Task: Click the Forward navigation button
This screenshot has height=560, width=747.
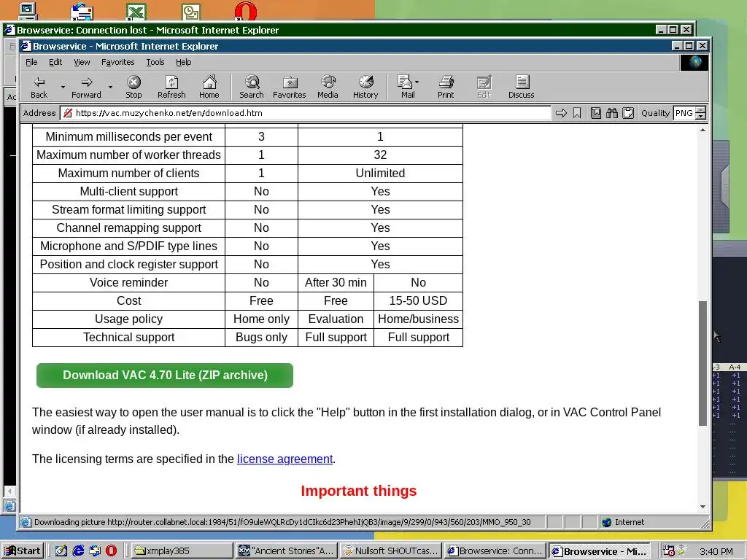Action: click(86, 87)
